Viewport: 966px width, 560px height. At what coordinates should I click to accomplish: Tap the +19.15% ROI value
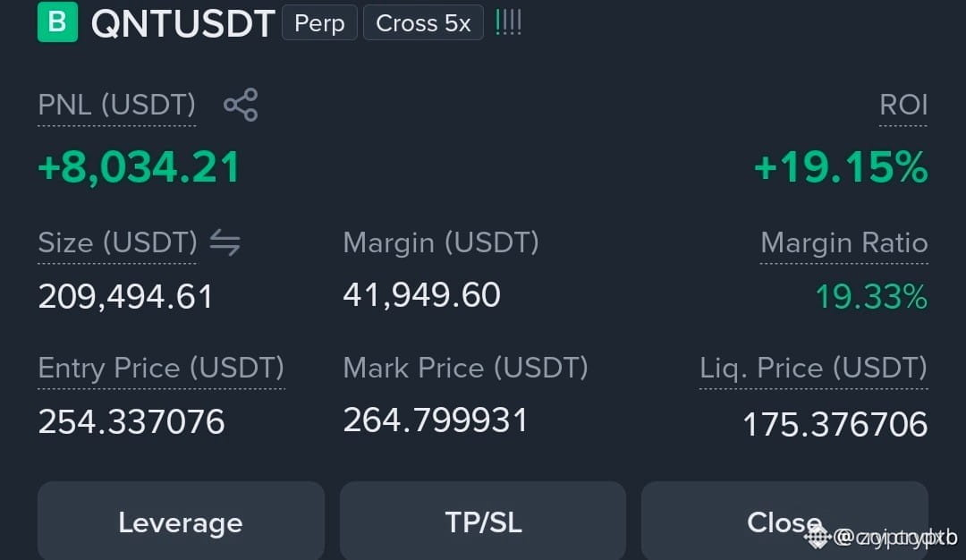point(841,167)
